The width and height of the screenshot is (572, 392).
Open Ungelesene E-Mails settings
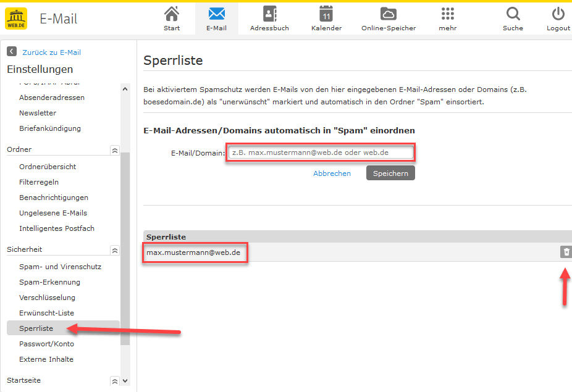point(53,213)
